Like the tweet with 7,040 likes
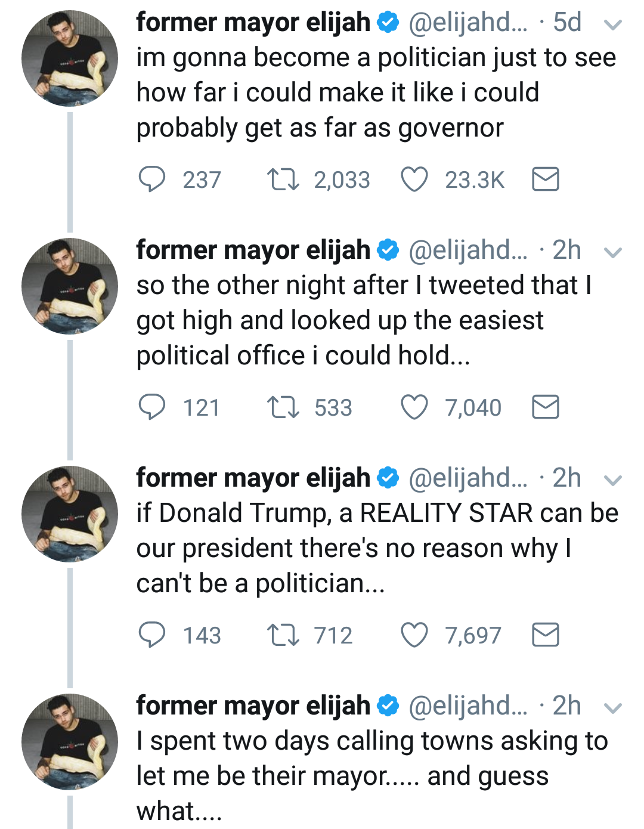644x829 pixels. 414,407
